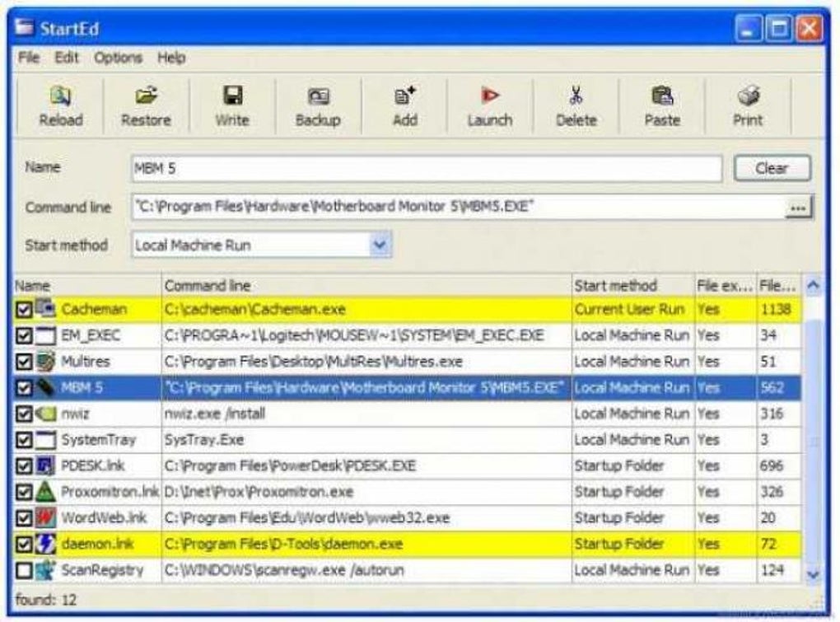Click the StartEd title bar app icon
The image size is (840, 622).
click(x=24, y=27)
